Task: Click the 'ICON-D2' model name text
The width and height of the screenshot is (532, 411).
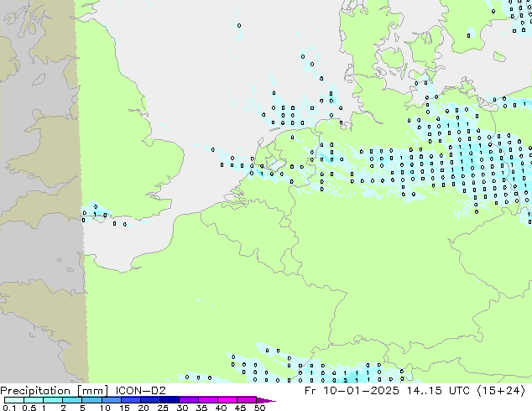Action: [140, 391]
